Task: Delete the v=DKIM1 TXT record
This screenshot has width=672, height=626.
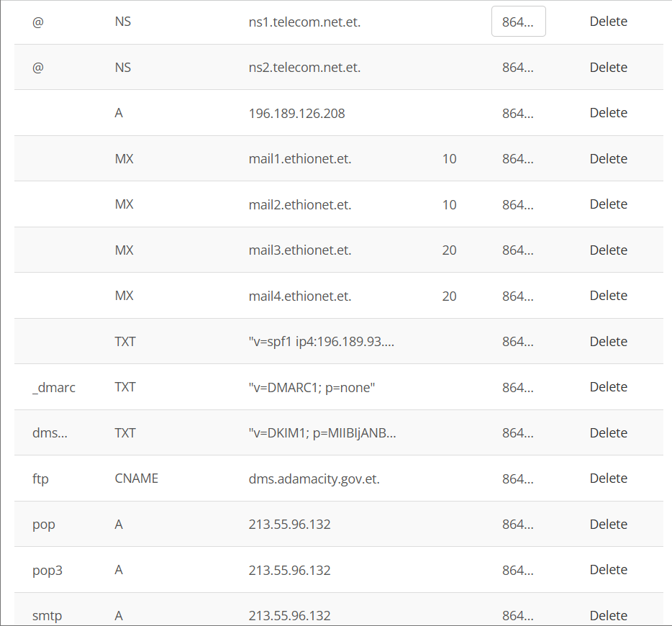Action: tap(608, 433)
